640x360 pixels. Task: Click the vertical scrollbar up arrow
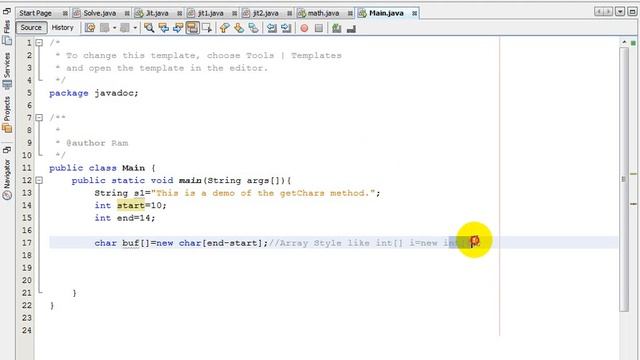624,42
